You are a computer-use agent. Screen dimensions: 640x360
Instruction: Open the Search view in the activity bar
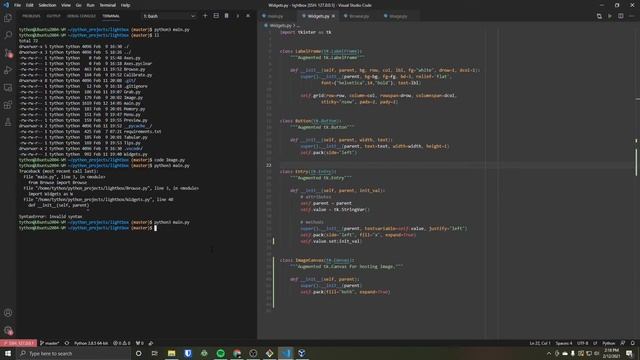coord(8,35)
